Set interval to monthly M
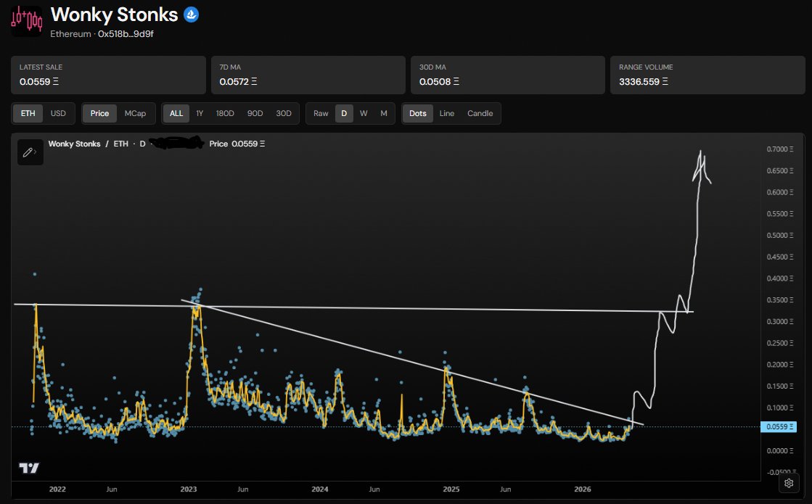 tap(384, 113)
